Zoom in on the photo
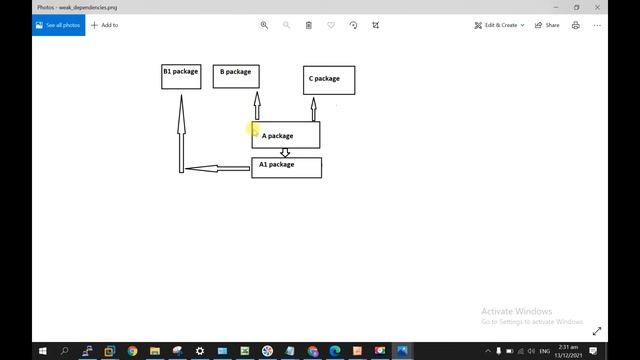Screen dimensions: 640x360 (264, 25)
